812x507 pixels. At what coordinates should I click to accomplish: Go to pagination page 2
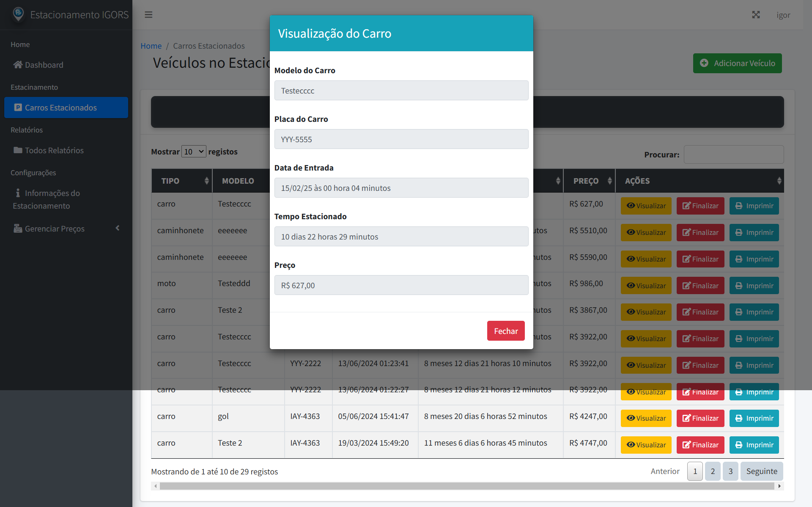click(x=713, y=471)
